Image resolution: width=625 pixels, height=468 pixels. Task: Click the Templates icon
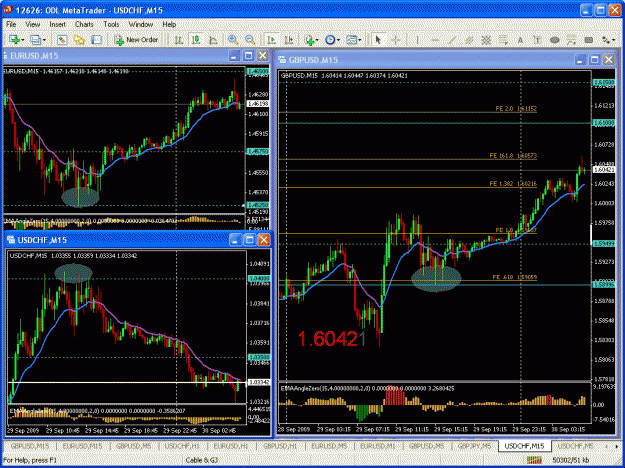click(351, 39)
